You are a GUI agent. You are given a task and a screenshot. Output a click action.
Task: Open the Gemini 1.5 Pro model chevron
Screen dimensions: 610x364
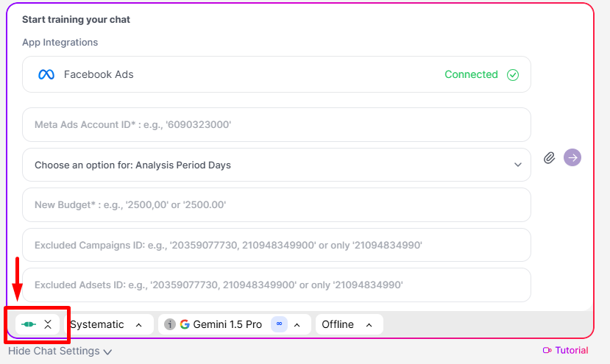coord(297,325)
